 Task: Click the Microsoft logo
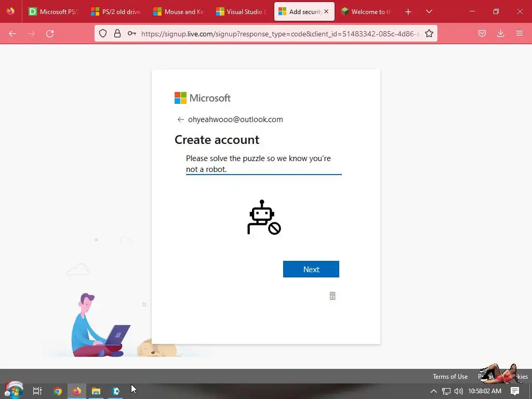[203, 98]
